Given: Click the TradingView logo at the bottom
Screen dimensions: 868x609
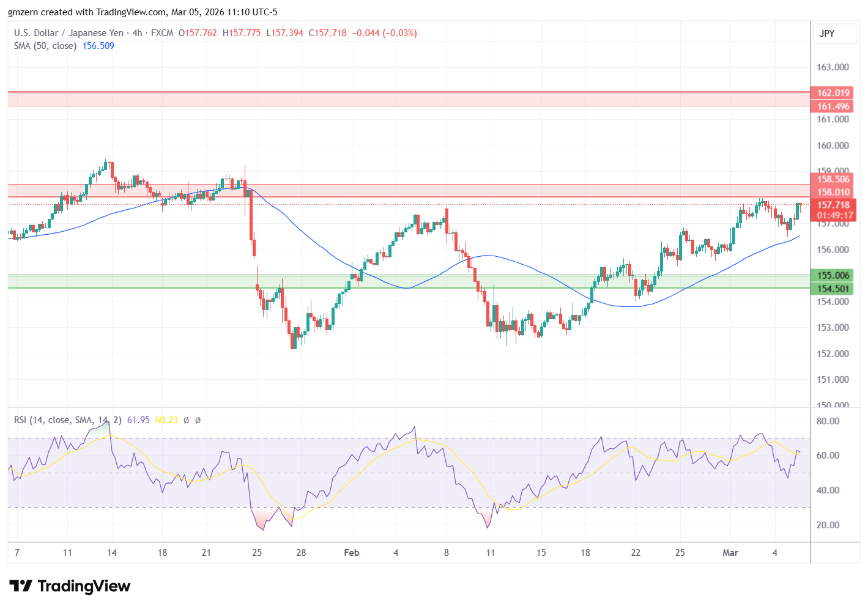Looking at the screenshot, I should [x=70, y=586].
